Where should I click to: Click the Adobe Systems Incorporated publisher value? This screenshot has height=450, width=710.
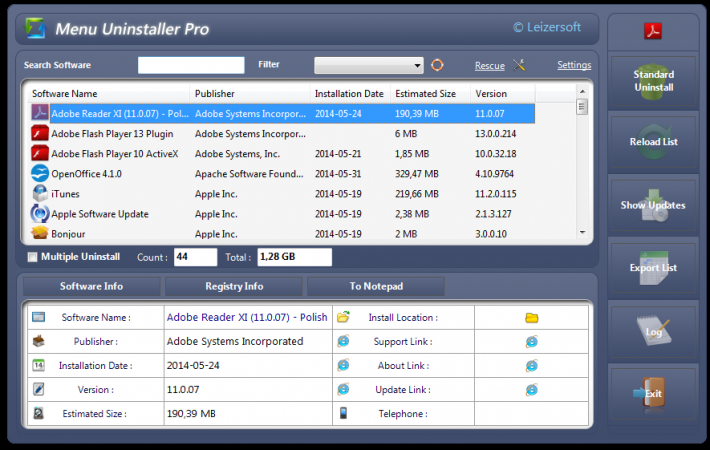pos(235,341)
